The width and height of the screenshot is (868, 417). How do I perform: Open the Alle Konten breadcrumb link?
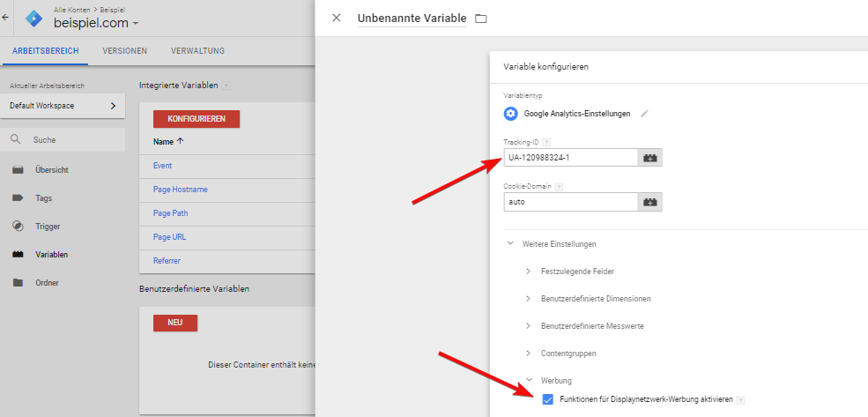coord(72,10)
